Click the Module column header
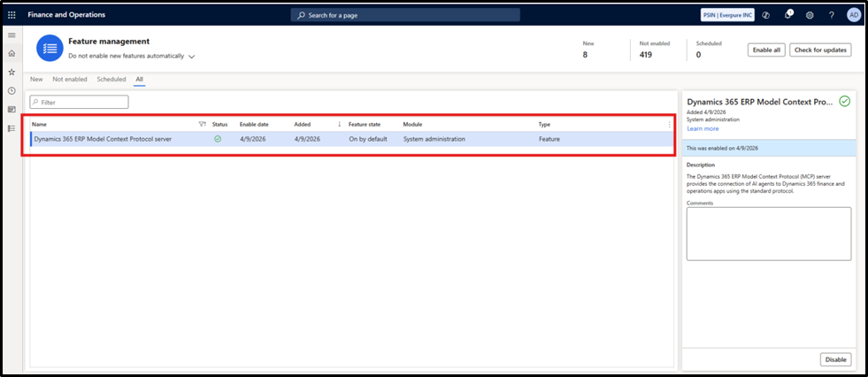This screenshot has width=868, height=377. (x=412, y=125)
